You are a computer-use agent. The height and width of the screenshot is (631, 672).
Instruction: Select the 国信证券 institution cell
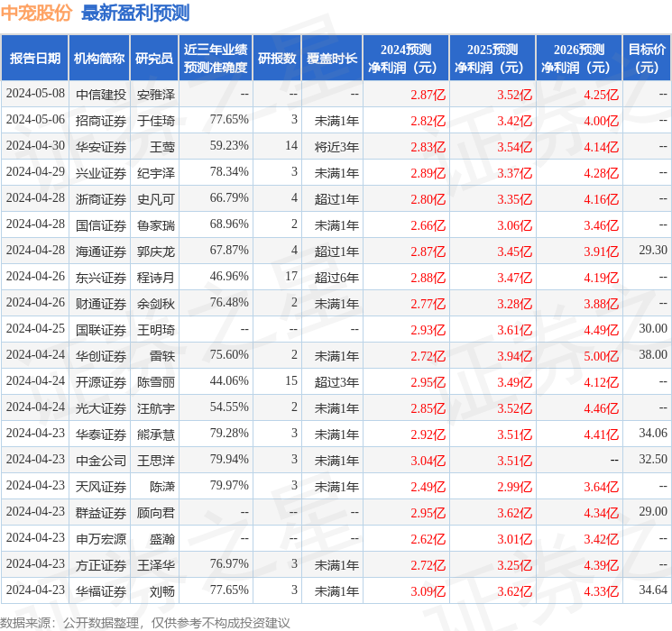point(101,225)
